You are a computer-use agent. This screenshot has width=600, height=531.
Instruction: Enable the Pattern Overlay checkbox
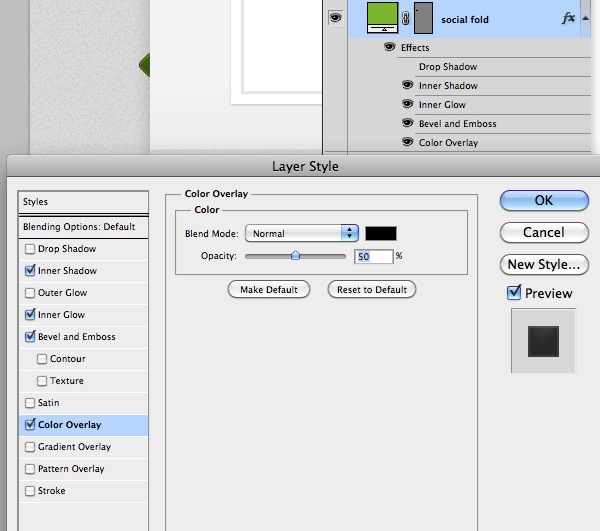click(x=30, y=469)
